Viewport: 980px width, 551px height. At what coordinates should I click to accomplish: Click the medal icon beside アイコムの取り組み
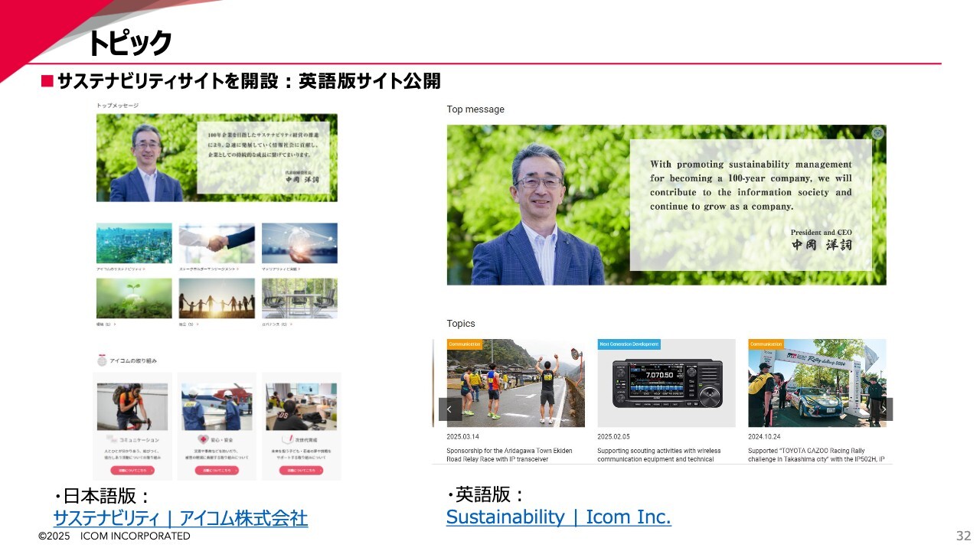pos(102,360)
